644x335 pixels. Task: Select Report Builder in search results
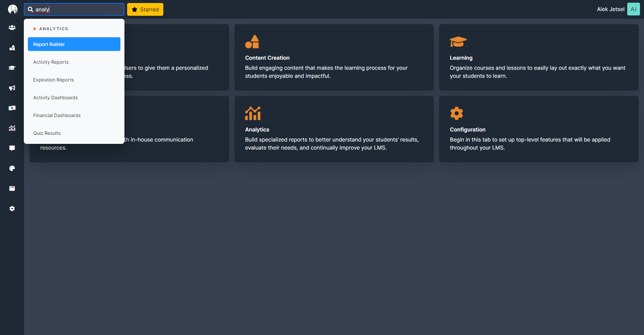(74, 44)
